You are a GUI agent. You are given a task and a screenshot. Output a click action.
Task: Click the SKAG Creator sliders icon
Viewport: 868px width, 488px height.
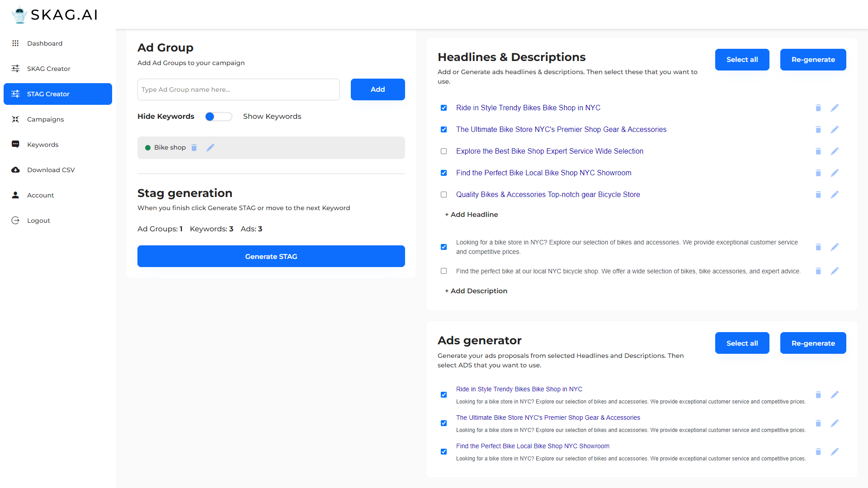click(x=15, y=69)
